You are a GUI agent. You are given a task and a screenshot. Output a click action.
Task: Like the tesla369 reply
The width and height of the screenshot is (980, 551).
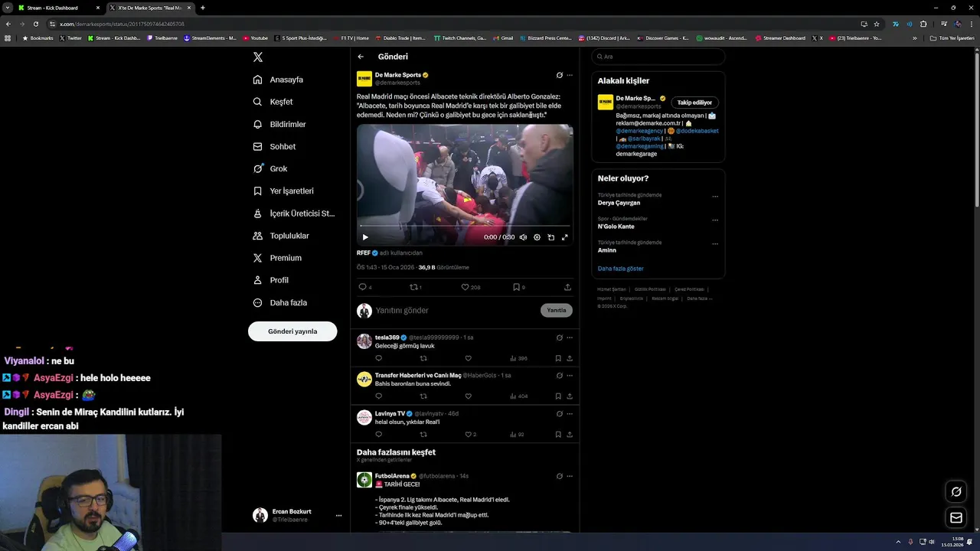tap(468, 358)
